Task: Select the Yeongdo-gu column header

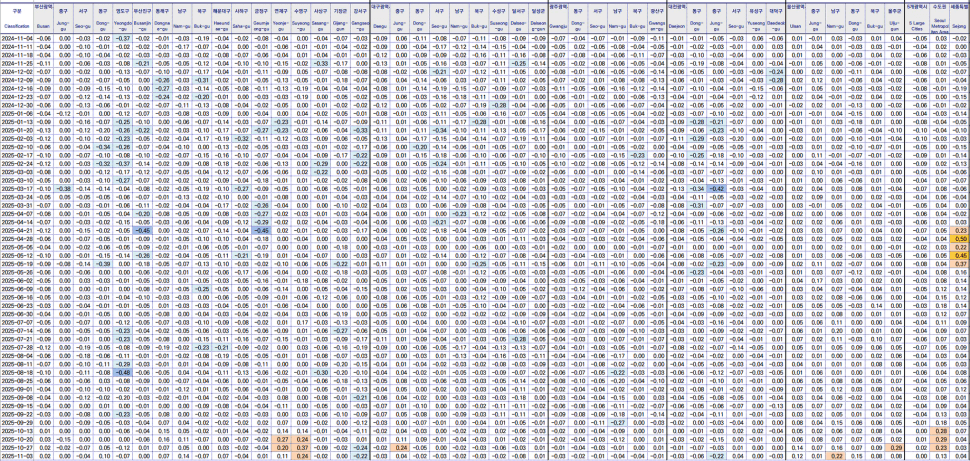Action: (x=123, y=20)
